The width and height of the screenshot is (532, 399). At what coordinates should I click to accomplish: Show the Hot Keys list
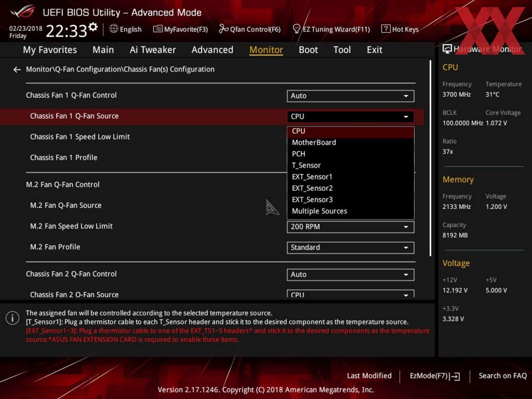(x=400, y=29)
